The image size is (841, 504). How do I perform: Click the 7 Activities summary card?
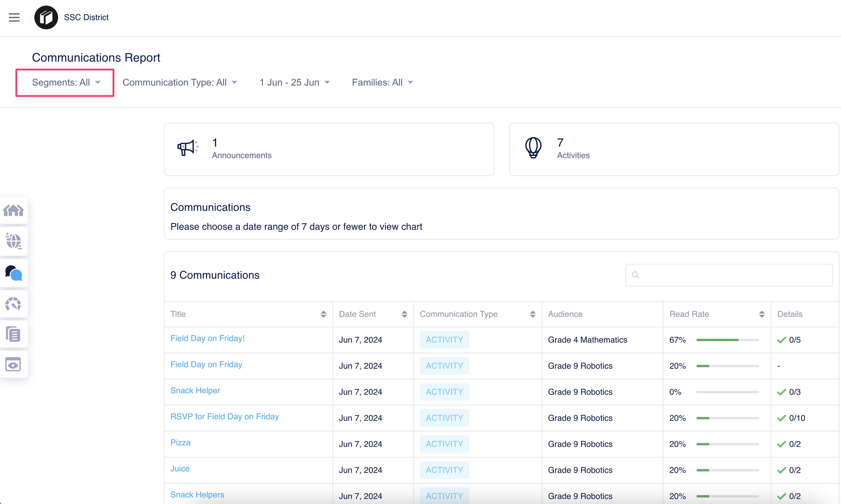674,149
